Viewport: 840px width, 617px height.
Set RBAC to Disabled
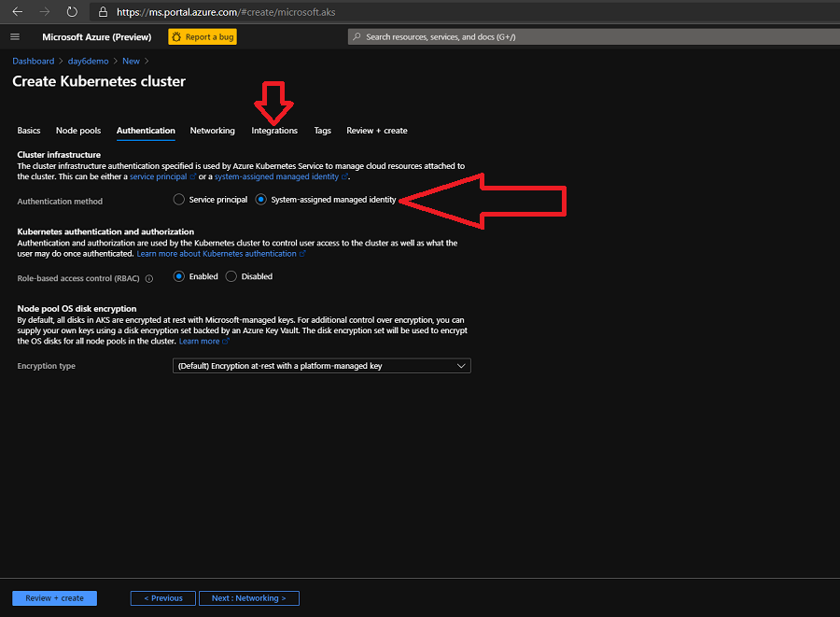[x=231, y=276]
